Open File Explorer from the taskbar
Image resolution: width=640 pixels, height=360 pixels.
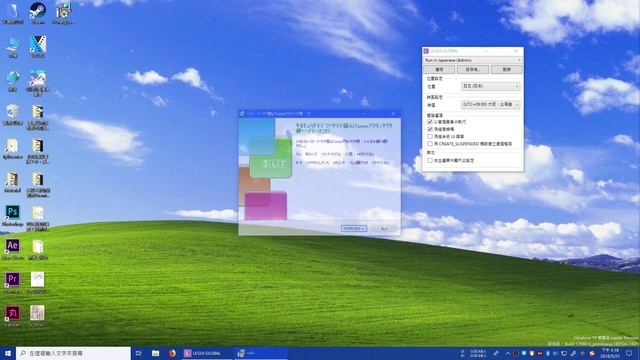point(156,353)
